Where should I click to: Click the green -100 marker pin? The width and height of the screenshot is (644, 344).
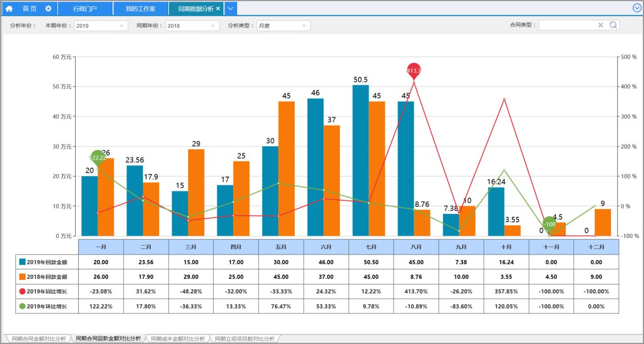[x=550, y=224]
